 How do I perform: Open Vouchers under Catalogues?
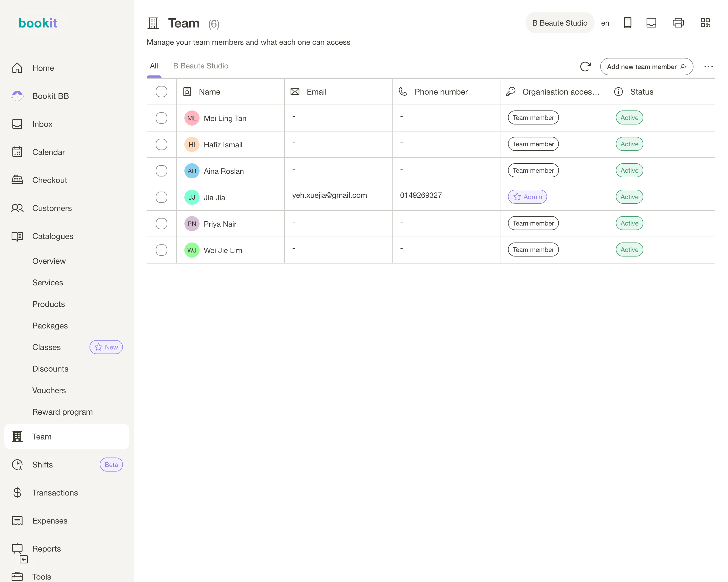pyautogui.click(x=49, y=390)
